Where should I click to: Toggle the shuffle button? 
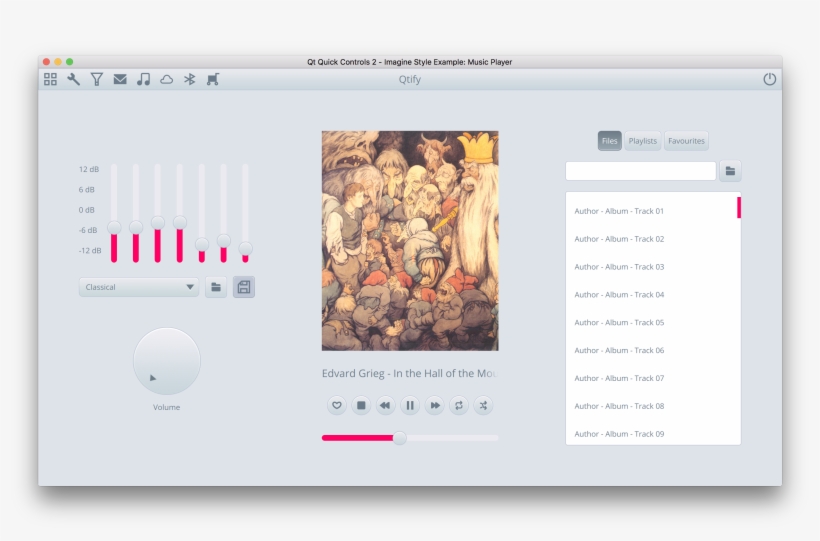coord(483,405)
